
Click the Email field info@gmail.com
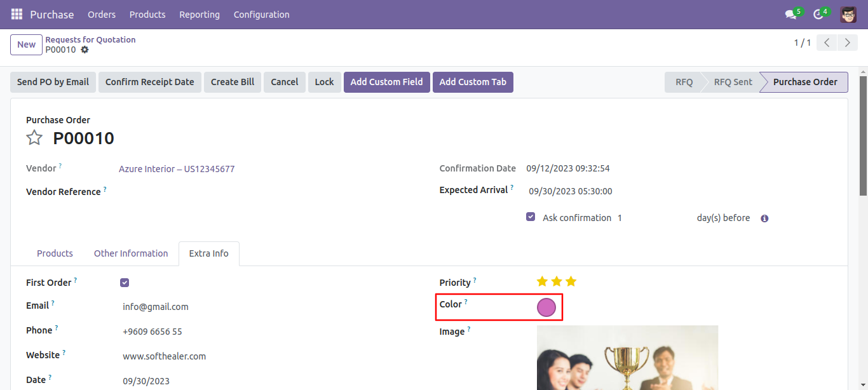[156, 307]
